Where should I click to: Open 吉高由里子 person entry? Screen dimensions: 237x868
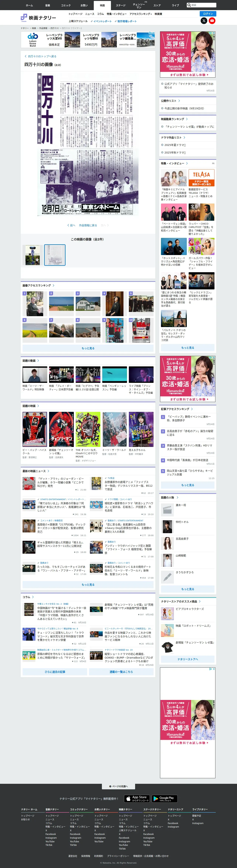pyautogui.click(x=188, y=543)
